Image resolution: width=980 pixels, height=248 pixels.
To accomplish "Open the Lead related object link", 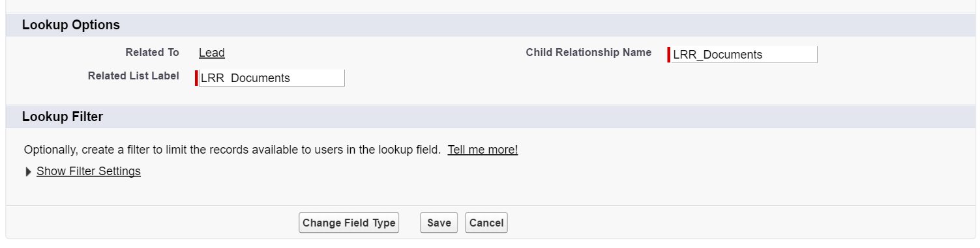I will 212,53.
